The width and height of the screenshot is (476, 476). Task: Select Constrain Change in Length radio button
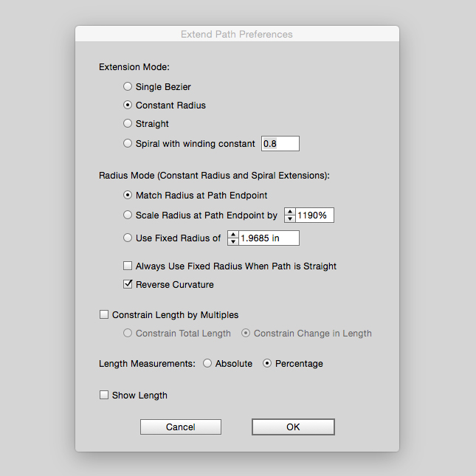pyautogui.click(x=246, y=333)
